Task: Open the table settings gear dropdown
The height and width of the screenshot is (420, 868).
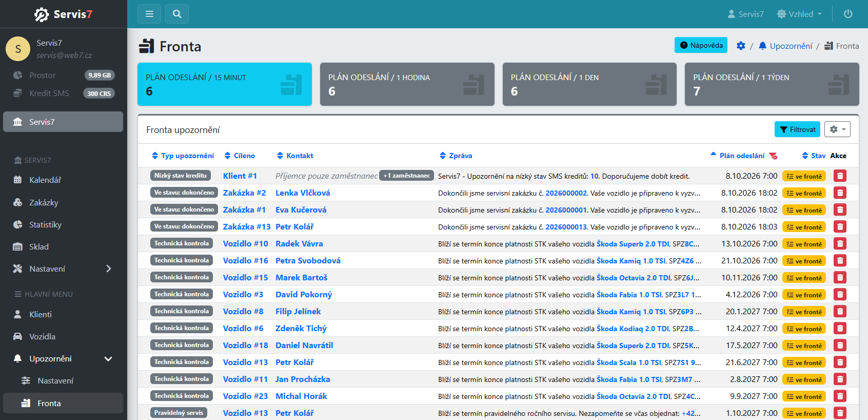Action: click(837, 129)
